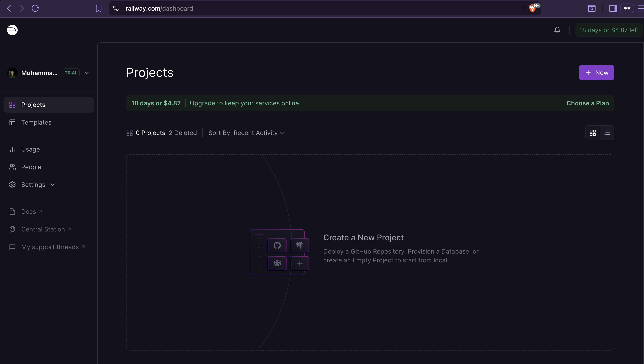The height and width of the screenshot is (364, 644).
Task: Go back with browser back arrow
Action: [9, 8]
